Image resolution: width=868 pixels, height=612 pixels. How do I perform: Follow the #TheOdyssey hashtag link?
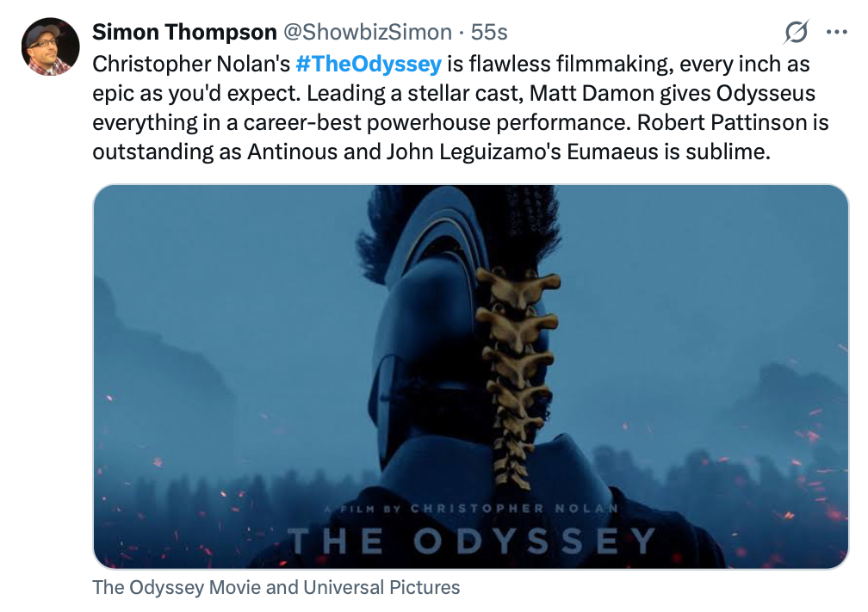pos(369,65)
